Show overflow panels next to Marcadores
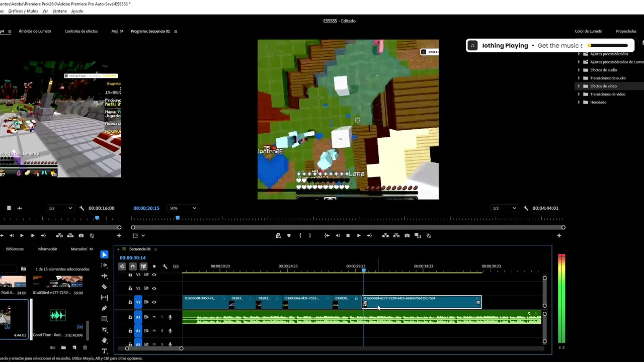This screenshot has height=362, width=644. click(91, 249)
